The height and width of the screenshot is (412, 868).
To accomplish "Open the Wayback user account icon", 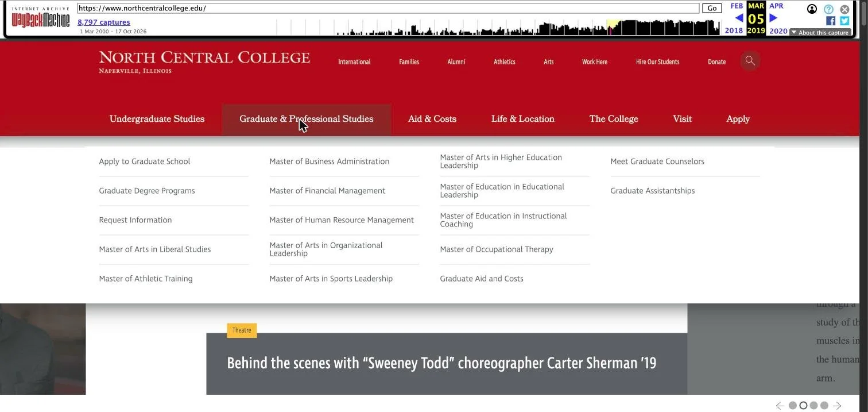I will [812, 9].
